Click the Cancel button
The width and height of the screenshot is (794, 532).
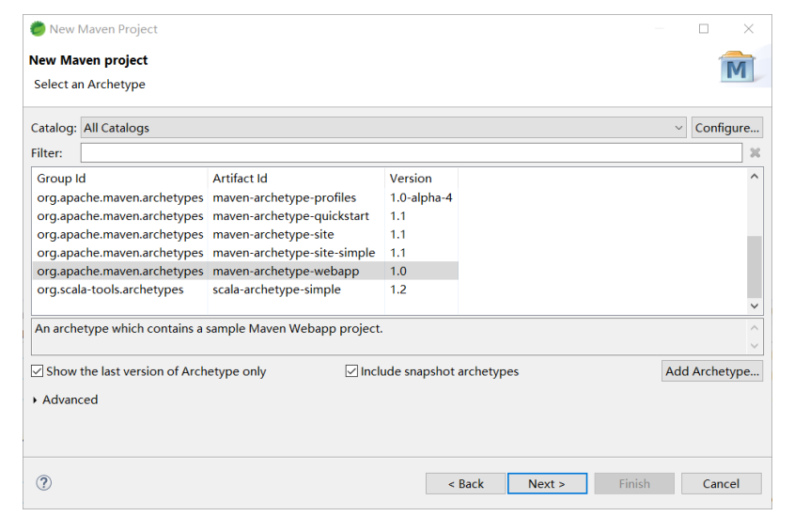(x=721, y=484)
